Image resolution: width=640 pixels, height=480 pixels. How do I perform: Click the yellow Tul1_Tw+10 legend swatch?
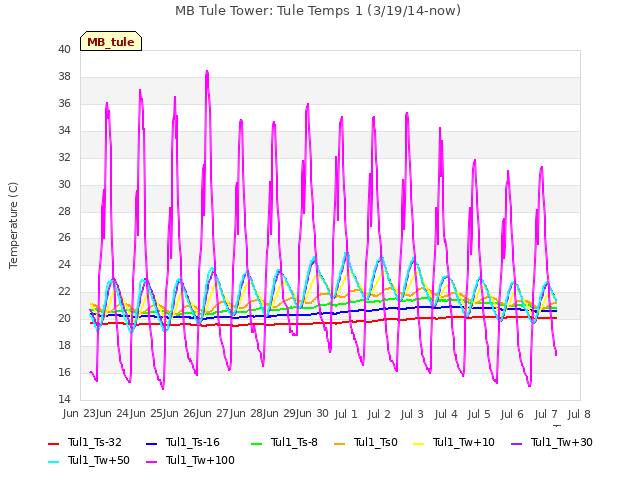click(418, 444)
